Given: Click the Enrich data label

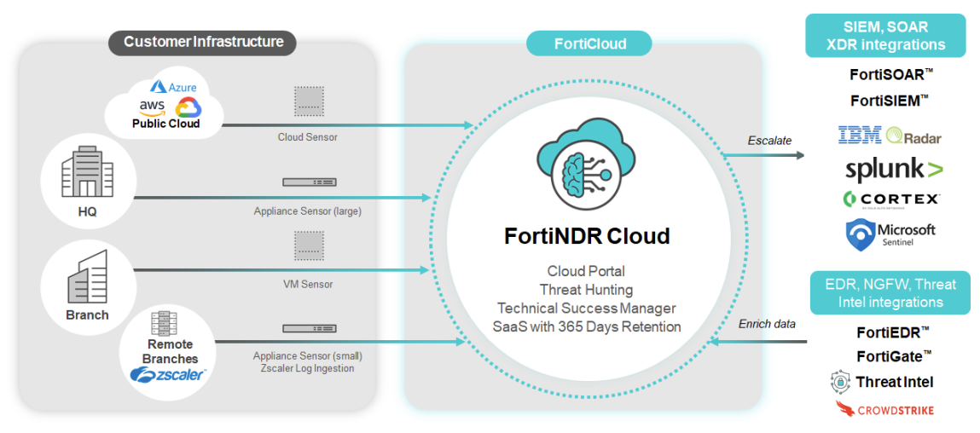Looking at the screenshot, I should tap(766, 326).
